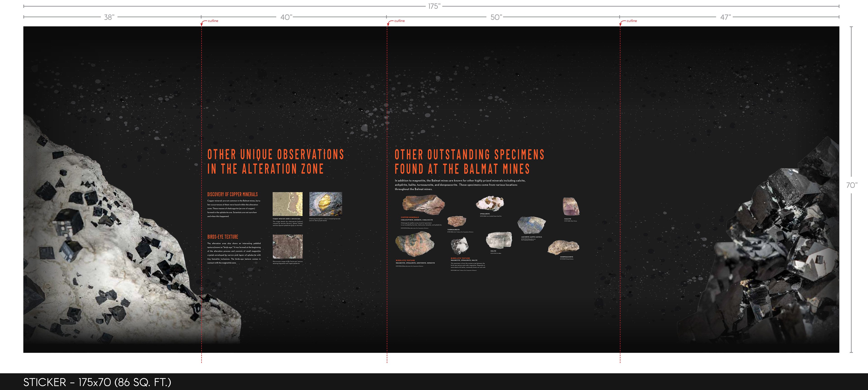Select the Birds-Eye Texture subheading above 'The alteration area' paragraph
Image resolution: width=868 pixels, height=390 pixels.
pyautogui.click(x=222, y=237)
